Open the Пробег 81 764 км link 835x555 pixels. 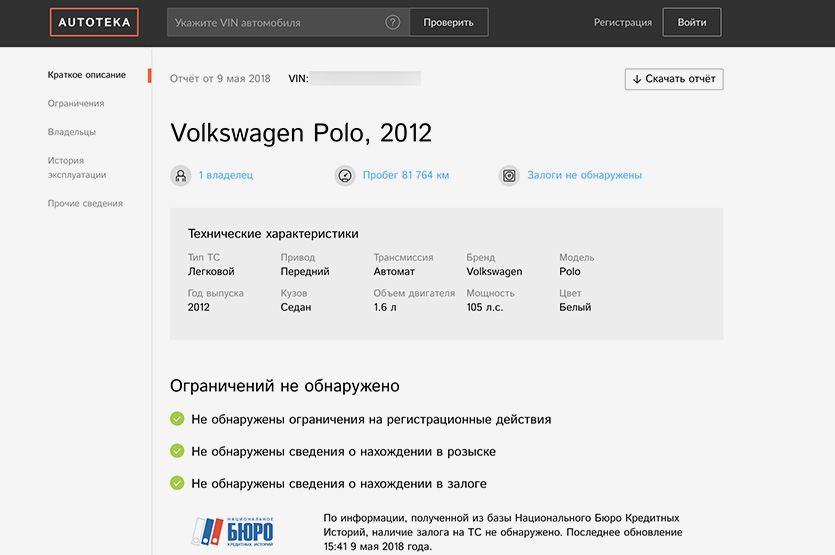point(406,175)
